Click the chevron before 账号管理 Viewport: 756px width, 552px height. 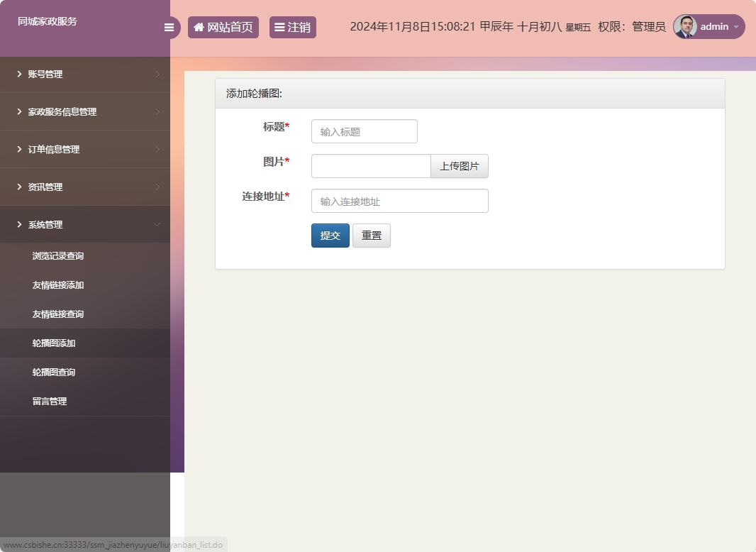(19, 74)
